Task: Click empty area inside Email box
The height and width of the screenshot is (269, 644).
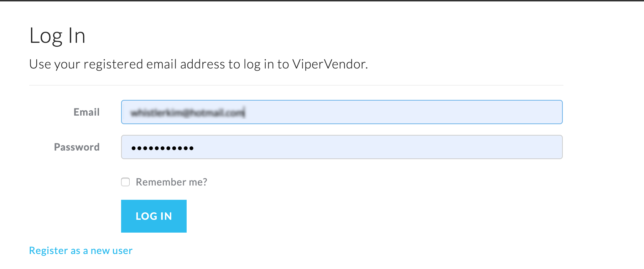Action: [402, 112]
